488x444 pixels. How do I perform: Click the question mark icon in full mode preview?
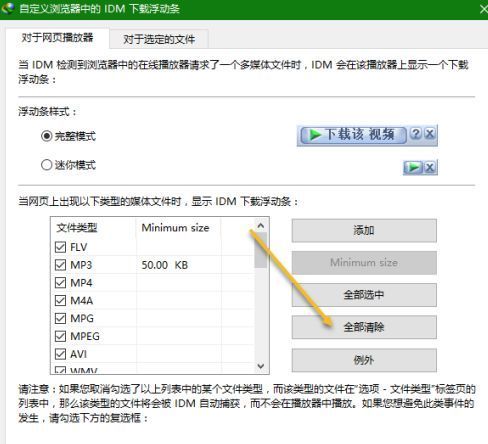click(x=415, y=134)
